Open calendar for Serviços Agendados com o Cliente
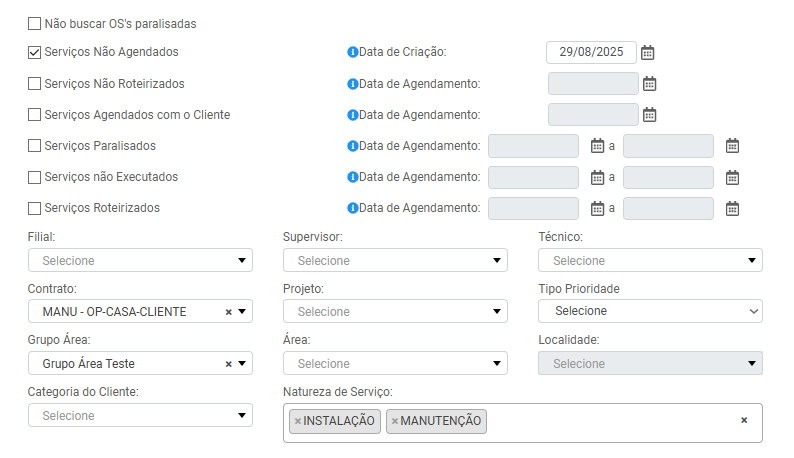Screen dimensions: 794x458 [x=649, y=115]
